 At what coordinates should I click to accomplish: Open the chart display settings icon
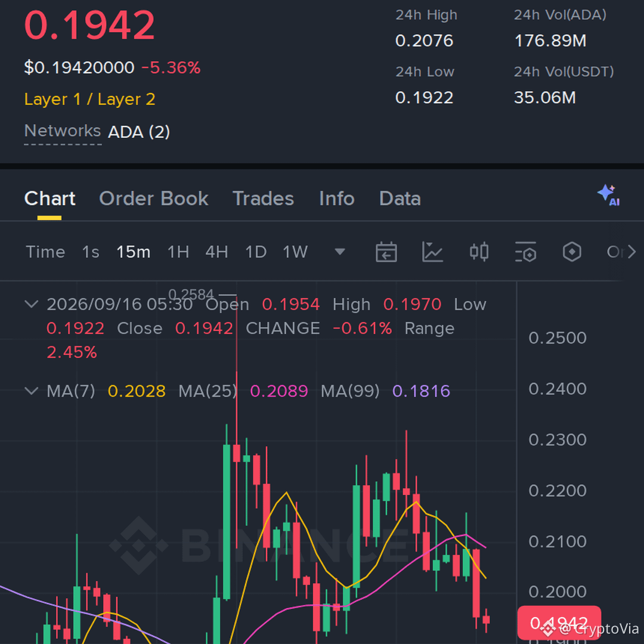(525, 252)
